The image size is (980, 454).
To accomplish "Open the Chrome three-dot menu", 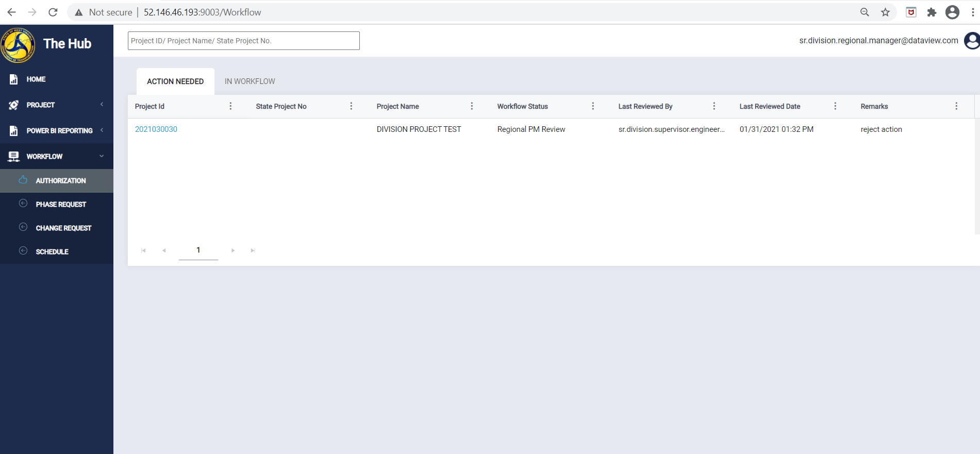I will click(x=973, y=12).
